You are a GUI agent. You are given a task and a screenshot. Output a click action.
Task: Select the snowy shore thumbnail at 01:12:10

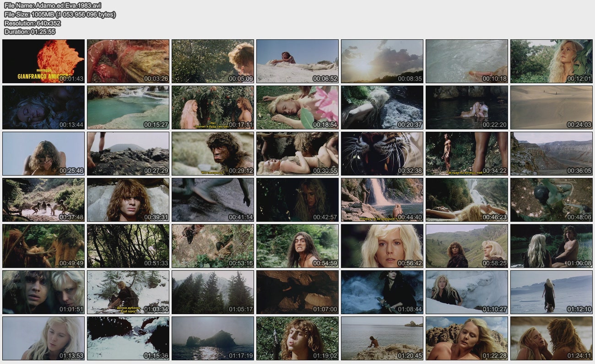(552, 292)
